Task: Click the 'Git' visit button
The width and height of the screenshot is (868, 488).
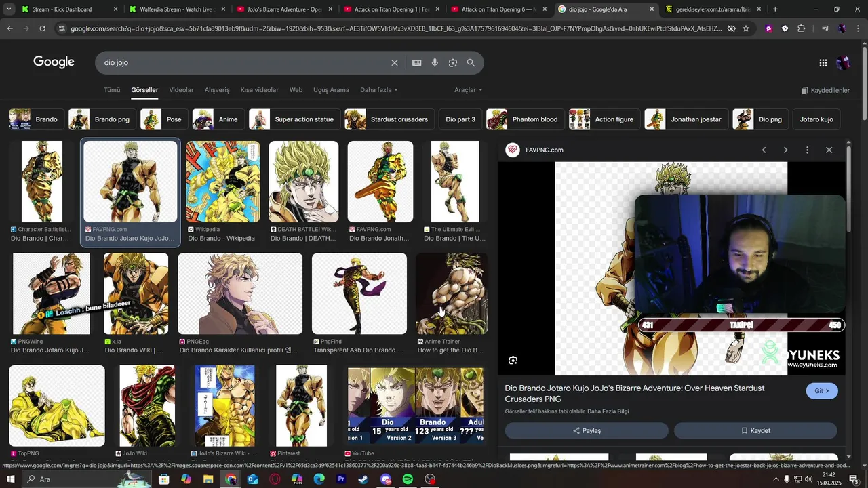Action: coord(822,391)
